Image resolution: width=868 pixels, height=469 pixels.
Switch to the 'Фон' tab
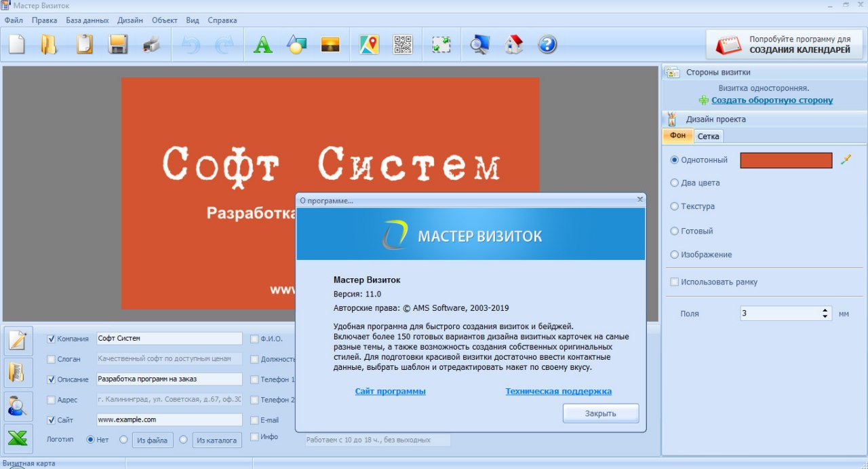point(678,136)
